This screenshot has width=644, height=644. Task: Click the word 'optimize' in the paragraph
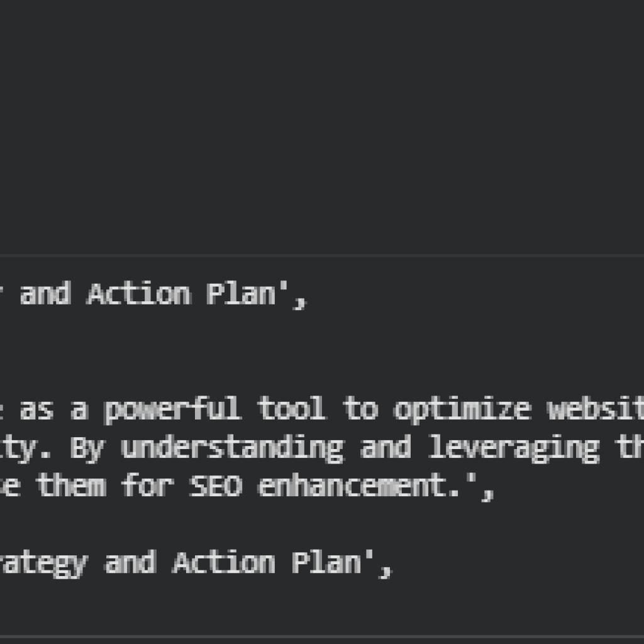(463, 409)
